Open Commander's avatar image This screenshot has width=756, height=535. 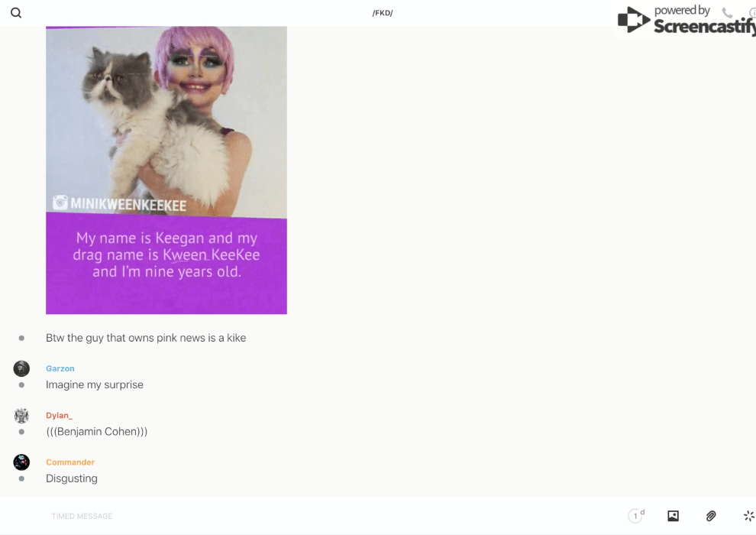pyautogui.click(x=21, y=462)
